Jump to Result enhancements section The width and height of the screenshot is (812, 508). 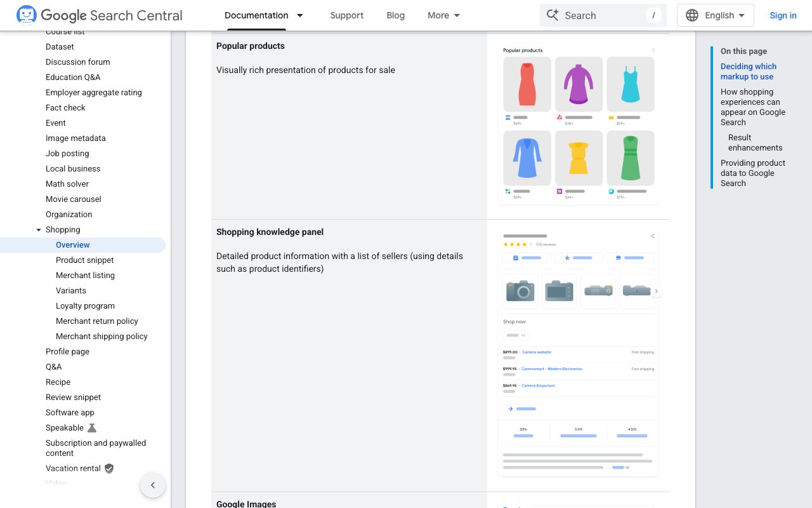pyautogui.click(x=756, y=143)
